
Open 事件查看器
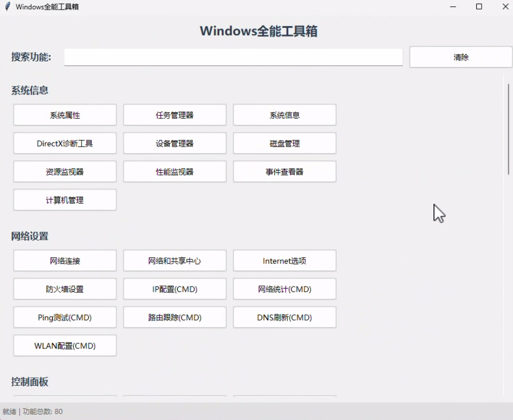tap(285, 171)
